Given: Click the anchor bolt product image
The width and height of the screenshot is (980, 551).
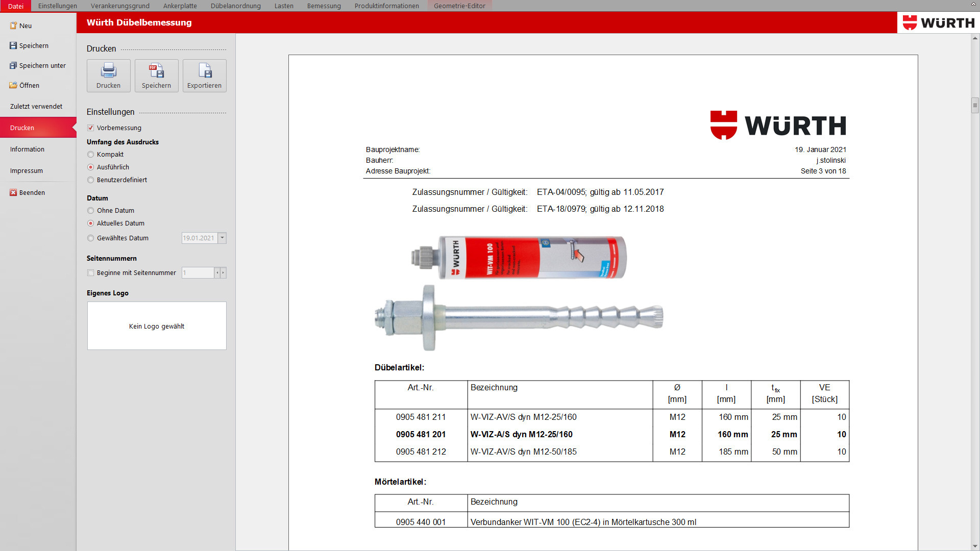Looking at the screenshot, I should (x=519, y=318).
